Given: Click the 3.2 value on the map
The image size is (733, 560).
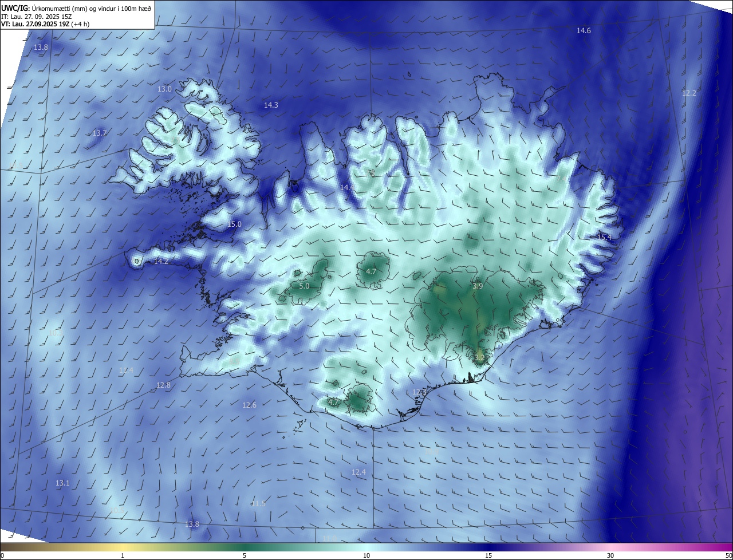Looking at the screenshot, I should tap(479, 358).
